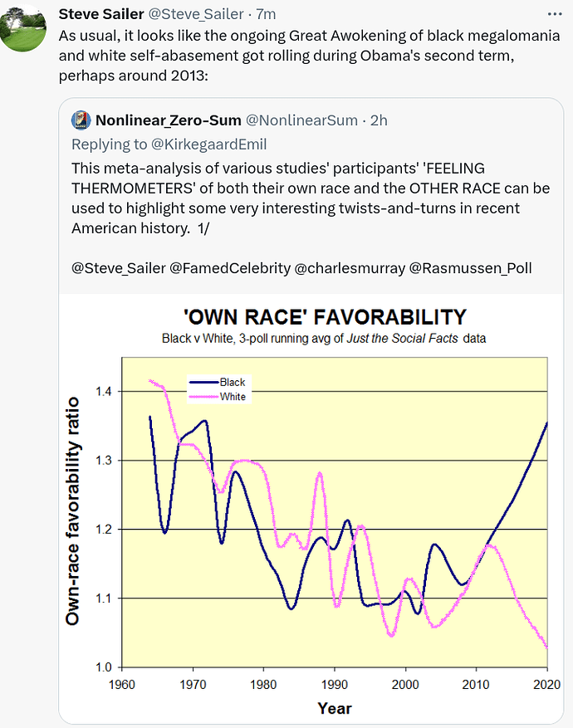The width and height of the screenshot is (573, 728).
Task: Expand the favorability chart image
Action: pyautogui.click(x=311, y=508)
